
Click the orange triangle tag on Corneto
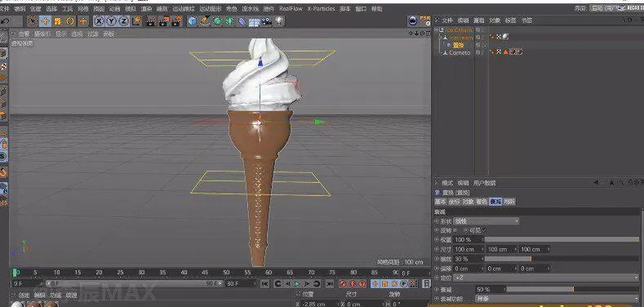505,52
